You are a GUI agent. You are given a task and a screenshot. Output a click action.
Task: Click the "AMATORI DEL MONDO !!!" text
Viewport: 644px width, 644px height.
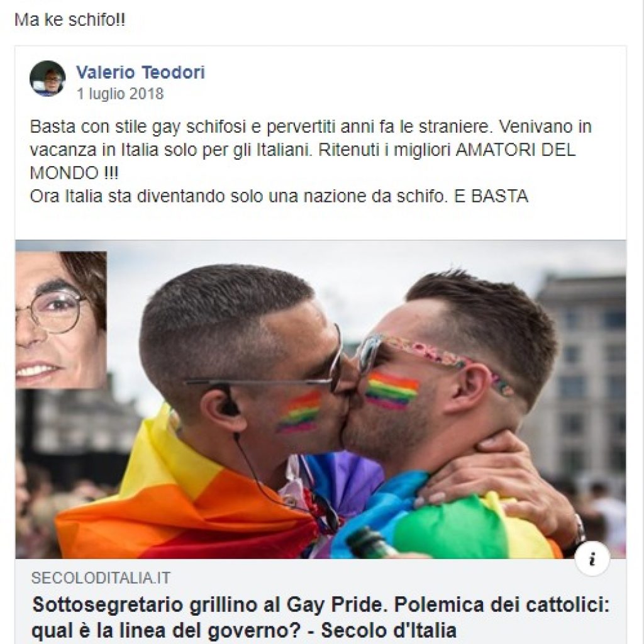pyautogui.click(x=303, y=162)
